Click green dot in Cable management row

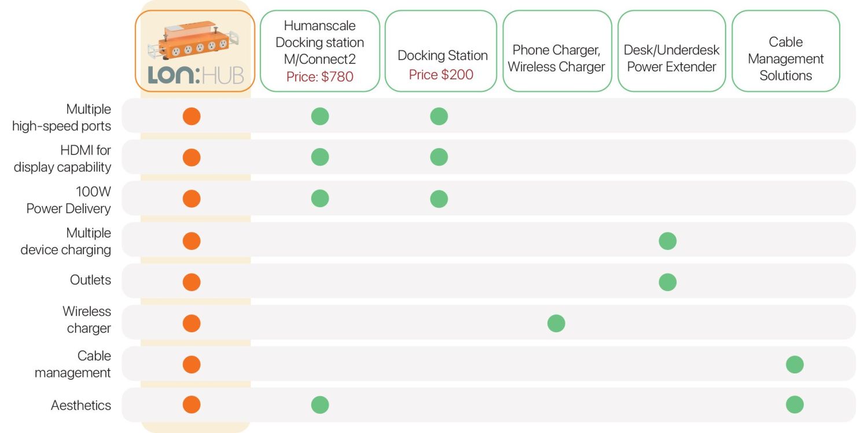[795, 365]
